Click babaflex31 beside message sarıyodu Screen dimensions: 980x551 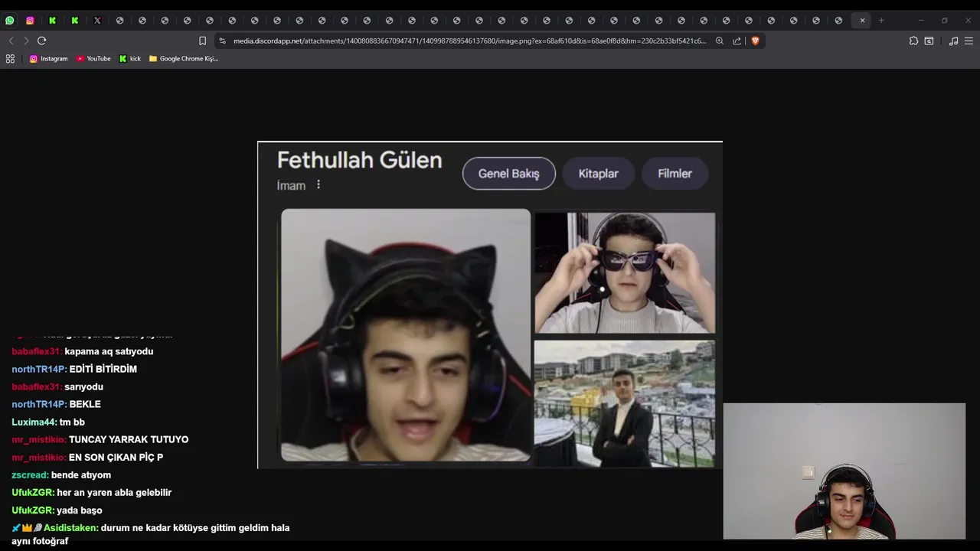(x=36, y=386)
